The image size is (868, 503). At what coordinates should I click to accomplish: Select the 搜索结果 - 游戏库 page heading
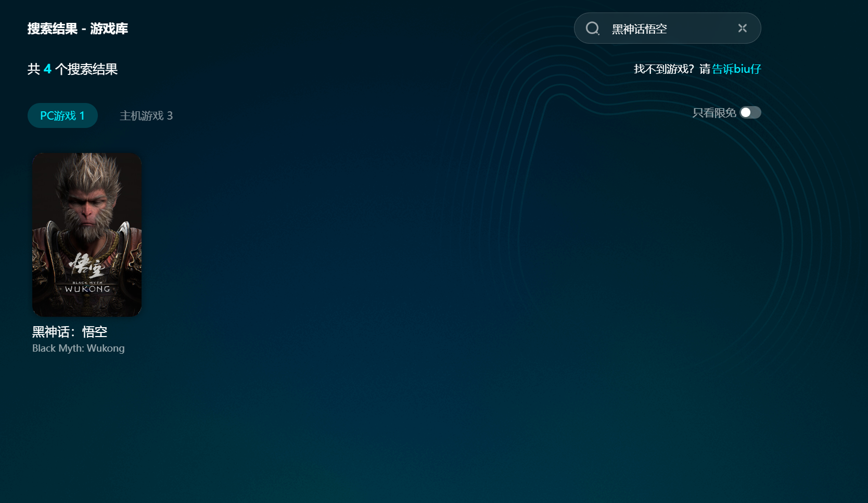pos(78,29)
